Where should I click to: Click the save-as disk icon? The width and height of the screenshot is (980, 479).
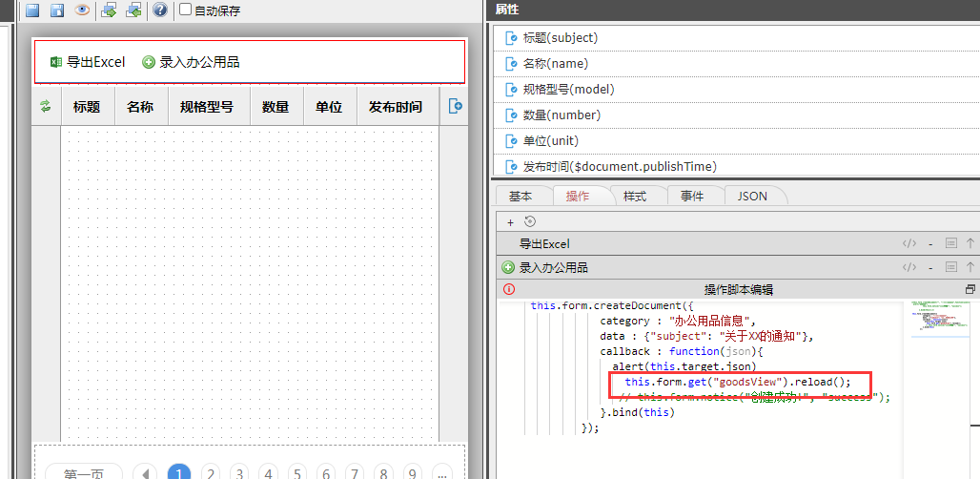(x=57, y=10)
